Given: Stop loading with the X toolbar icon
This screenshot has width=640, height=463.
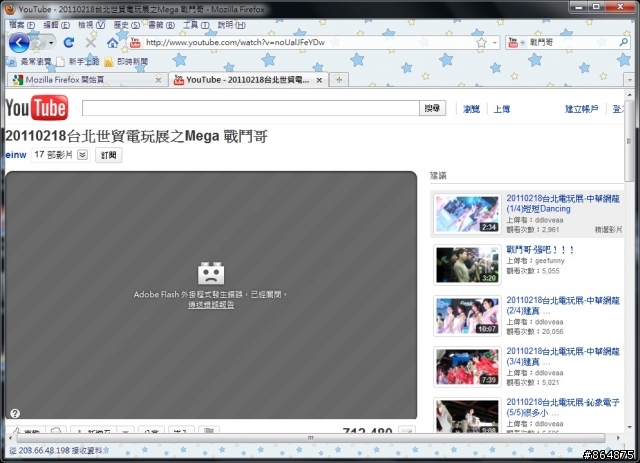Looking at the screenshot, I should [91, 42].
